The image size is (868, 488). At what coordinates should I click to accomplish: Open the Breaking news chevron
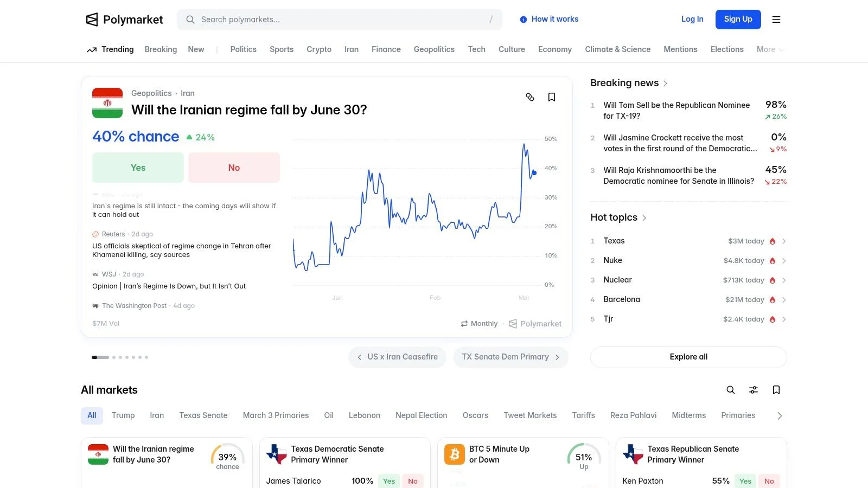tap(665, 84)
